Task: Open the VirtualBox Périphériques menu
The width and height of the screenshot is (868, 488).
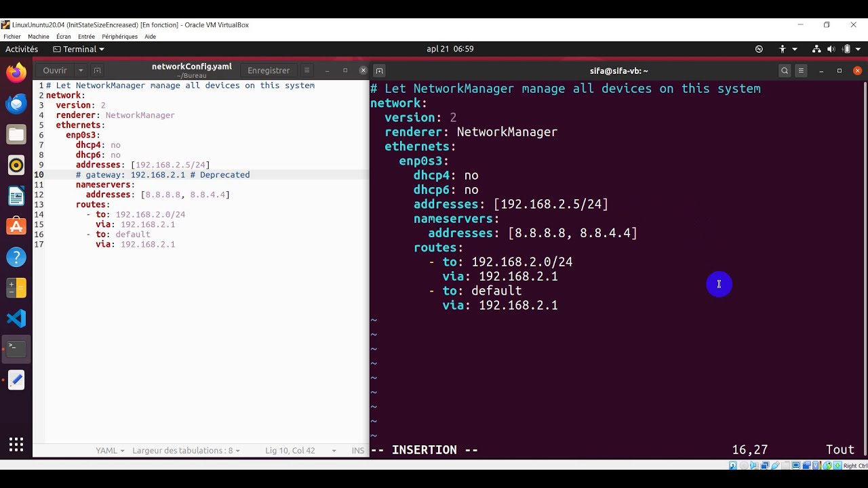Action: coord(119,37)
